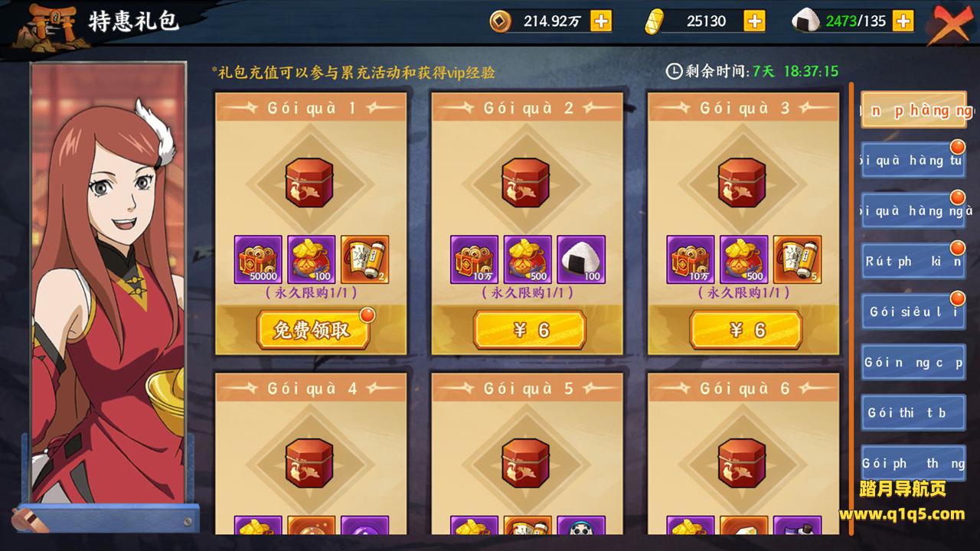This screenshot has height=551, width=980.
Task: Purchase Gói quà 3 for ¥6
Action: pyautogui.click(x=746, y=330)
